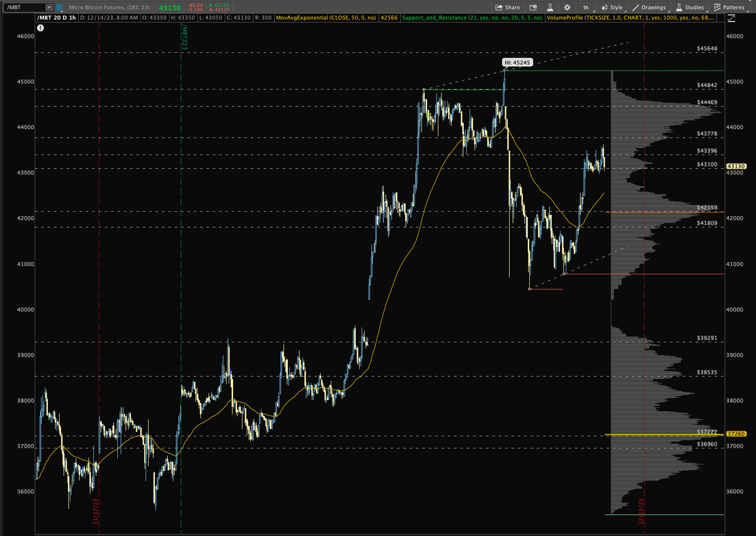Viewport: 756px width, 536px height.
Task: Click the $43396 level label
Action: click(x=707, y=151)
